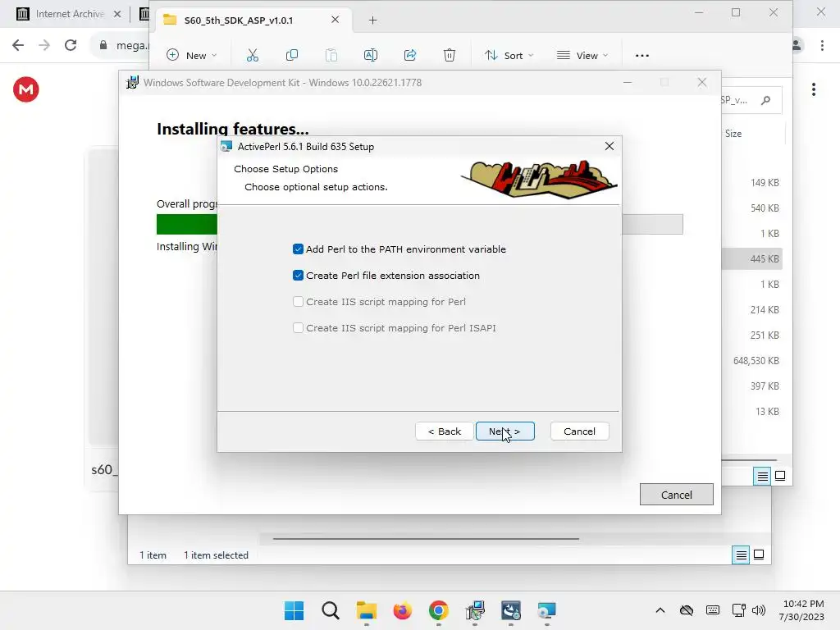Close the ActivePerl Setup dialog
This screenshot has height=630, width=840.
[609, 146]
